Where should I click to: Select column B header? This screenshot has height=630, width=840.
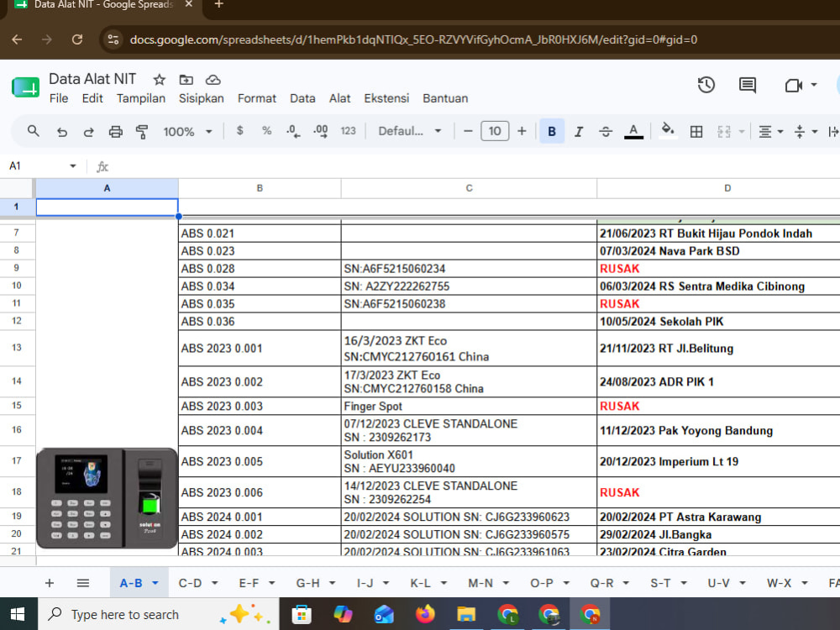(260, 188)
